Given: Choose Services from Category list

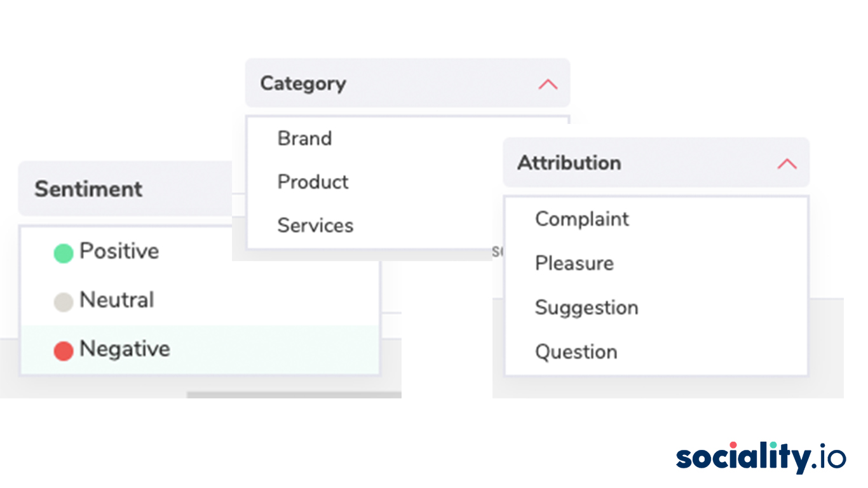Looking at the screenshot, I should pos(316,226).
